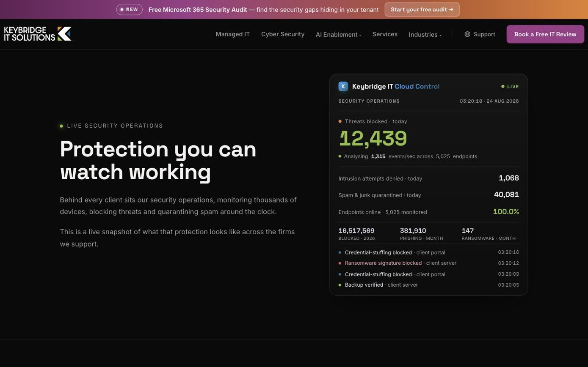The image size is (588, 367).
Task: Click Spam & junk quarantined label
Action: pyautogui.click(x=380, y=195)
